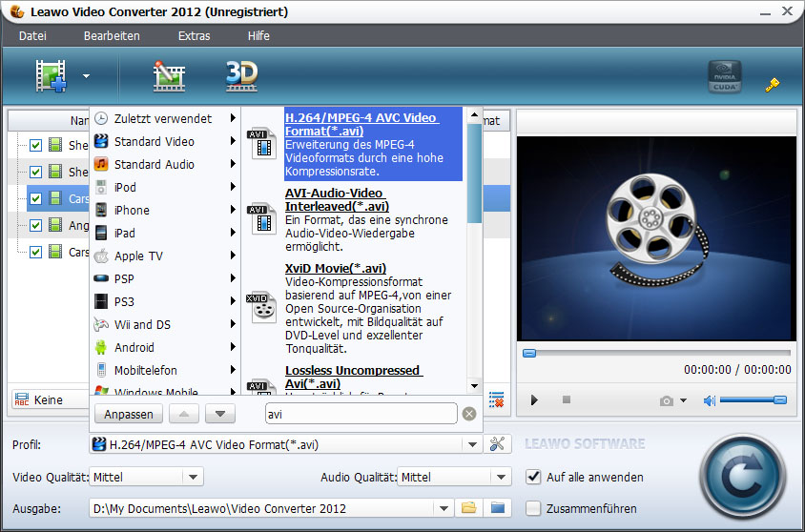Image resolution: width=805 pixels, height=532 pixels.
Task: Expand the Video Qualität dropdown
Action: point(193,477)
